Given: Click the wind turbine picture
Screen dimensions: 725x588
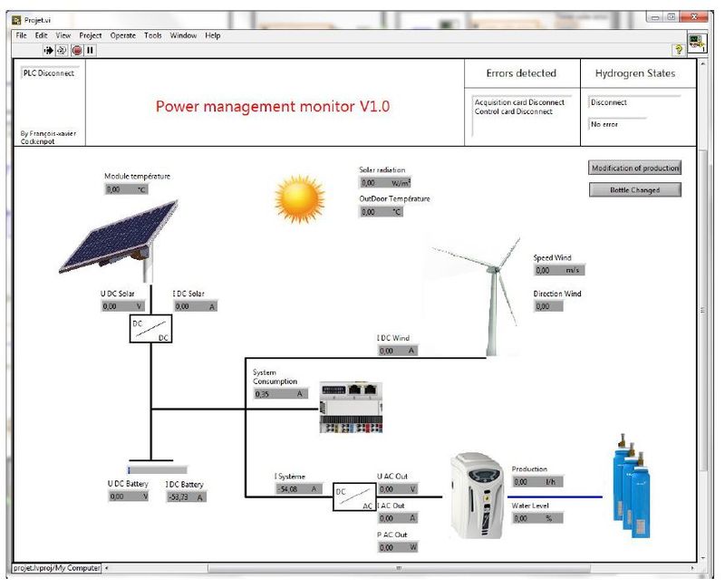Looking at the screenshot, I should pos(486,290).
